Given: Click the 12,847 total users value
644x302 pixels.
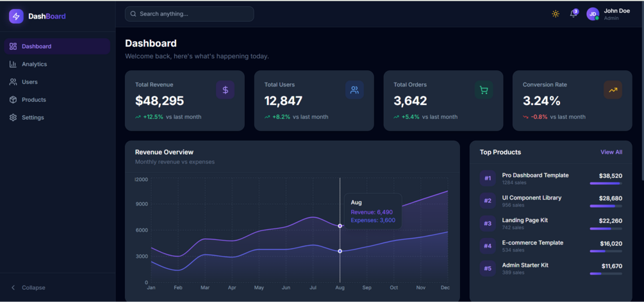Looking at the screenshot, I should point(283,101).
